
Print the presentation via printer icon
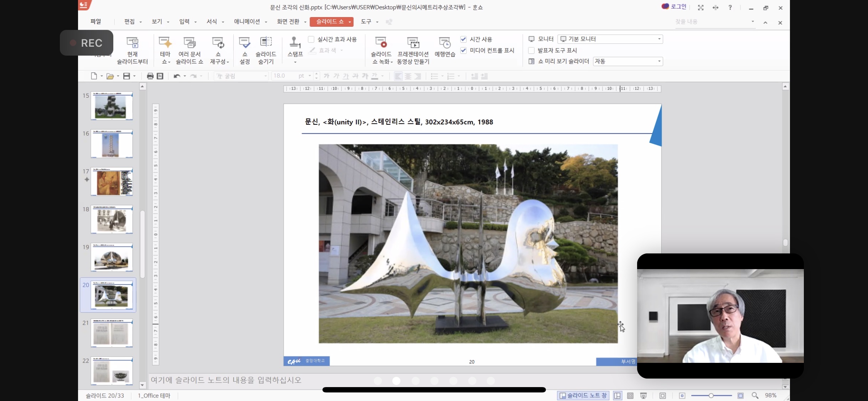150,76
